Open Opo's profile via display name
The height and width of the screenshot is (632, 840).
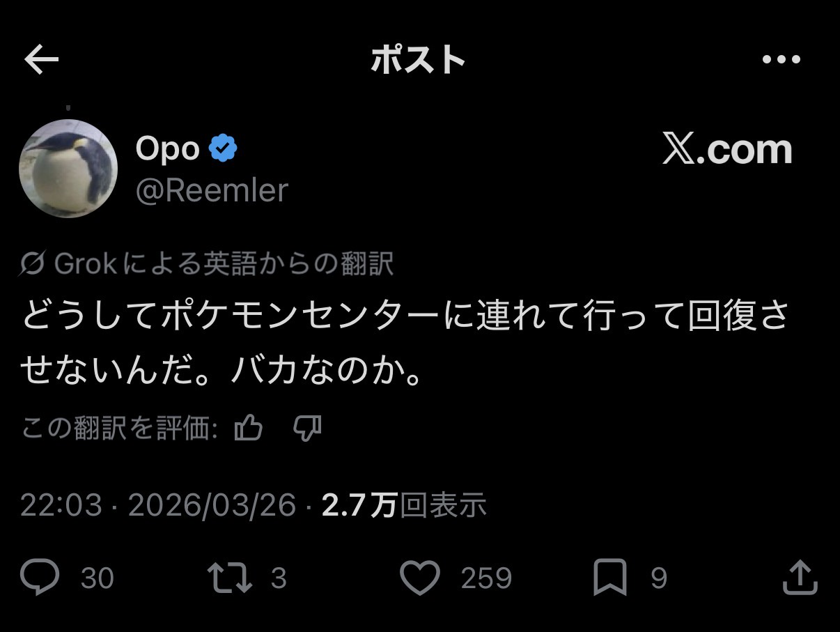coord(167,148)
